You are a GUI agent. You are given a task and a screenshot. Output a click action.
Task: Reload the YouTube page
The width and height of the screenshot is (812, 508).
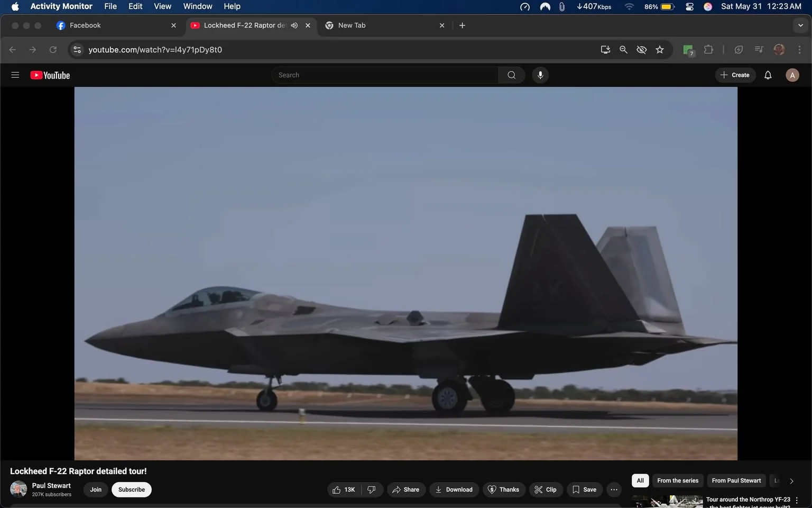pyautogui.click(x=53, y=50)
